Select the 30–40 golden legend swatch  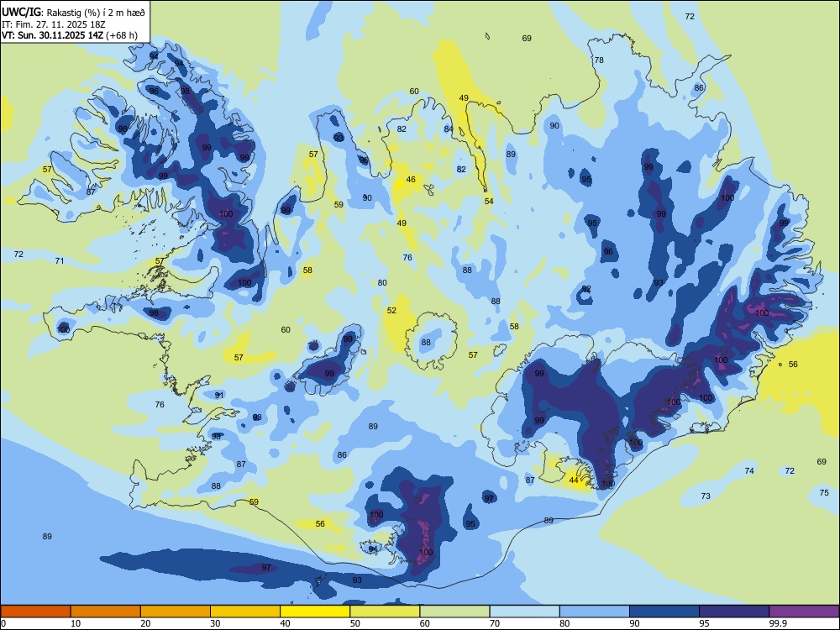click(x=245, y=612)
